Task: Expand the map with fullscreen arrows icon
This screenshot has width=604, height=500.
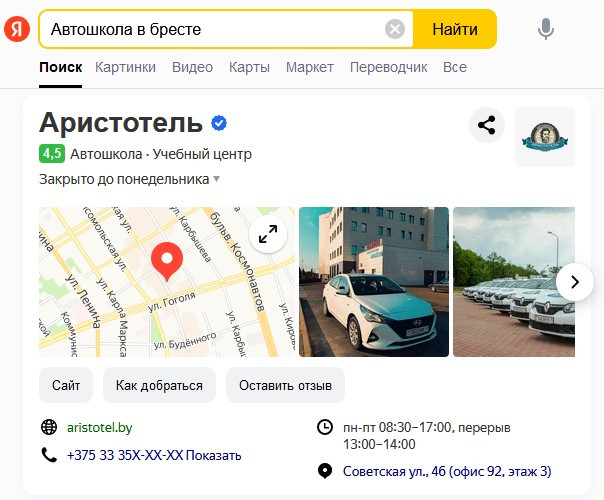Action: (x=268, y=234)
